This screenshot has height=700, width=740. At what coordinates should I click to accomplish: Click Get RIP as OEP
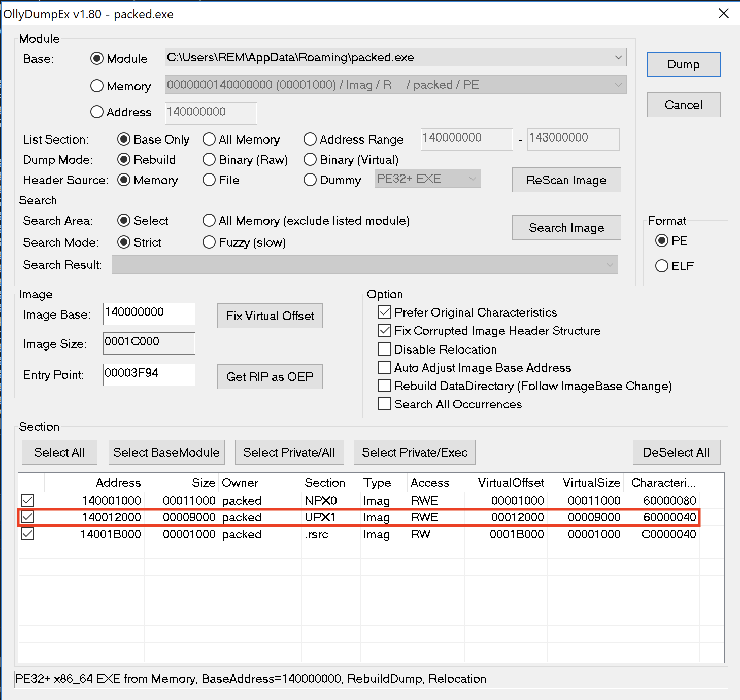(270, 377)
